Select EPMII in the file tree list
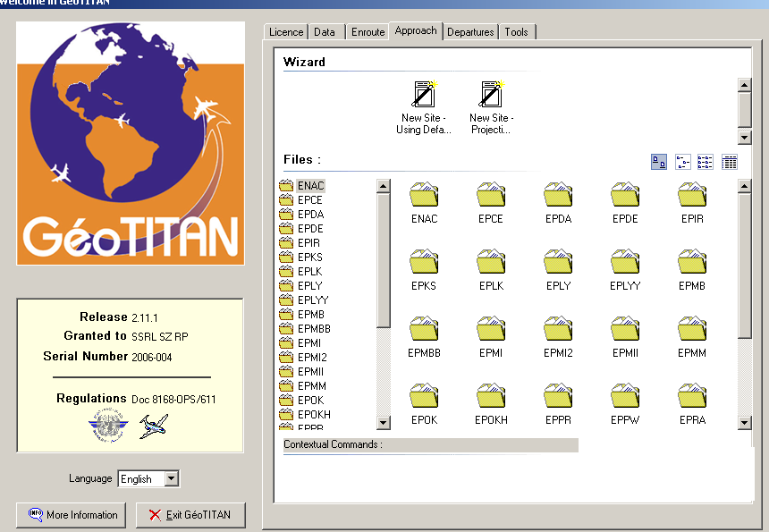This screenshot has height=532, width=769. (x=310, y=372)
